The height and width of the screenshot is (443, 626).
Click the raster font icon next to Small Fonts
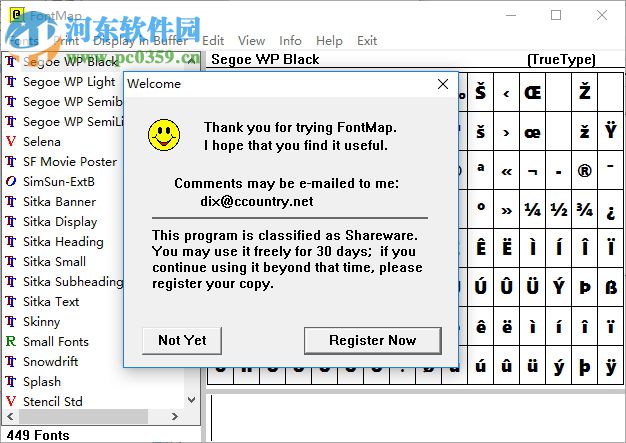(x=11, y=341)
